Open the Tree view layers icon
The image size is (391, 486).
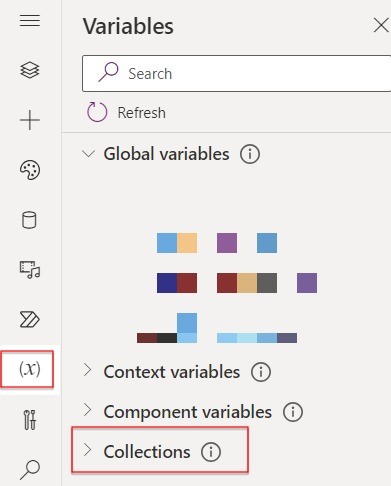coord(30,70)
